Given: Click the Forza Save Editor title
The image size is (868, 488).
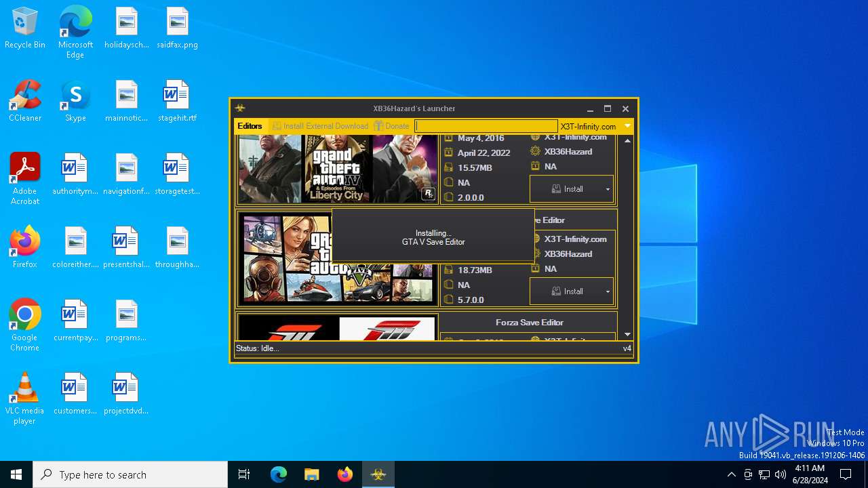Looking at the screenshot, I should [x=530, y=323].
